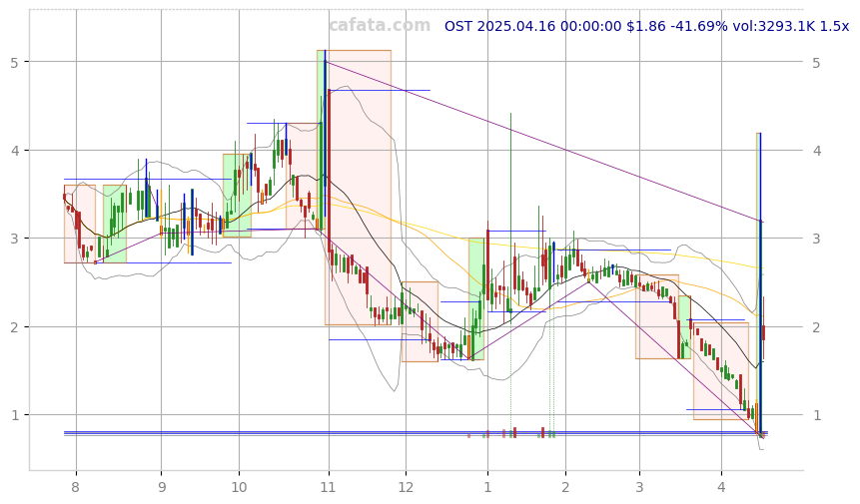This screenshot has width=860, height=504.
Task: Click the x-axis month label 8
Action: point(76,487)
